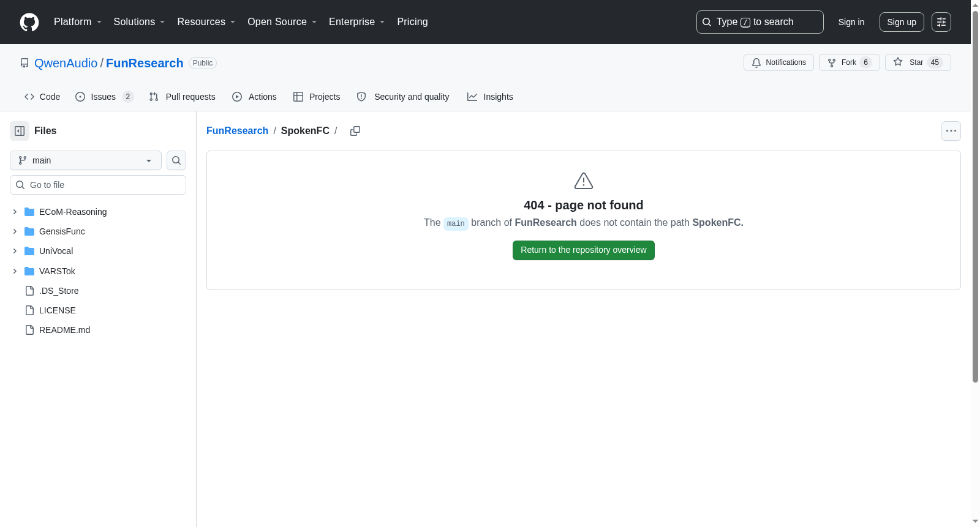Click the UniVocal folder icon
Screen dimensions: 980x527
pos(29,251)
